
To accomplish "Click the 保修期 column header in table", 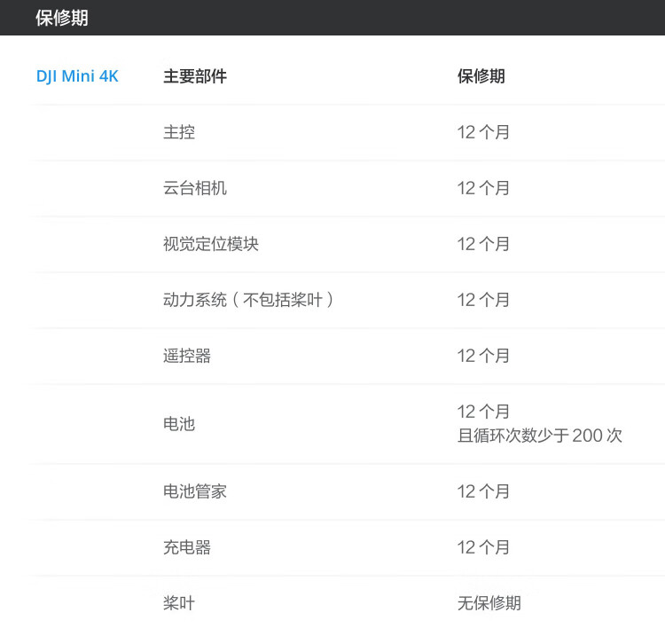I will 481,76.
